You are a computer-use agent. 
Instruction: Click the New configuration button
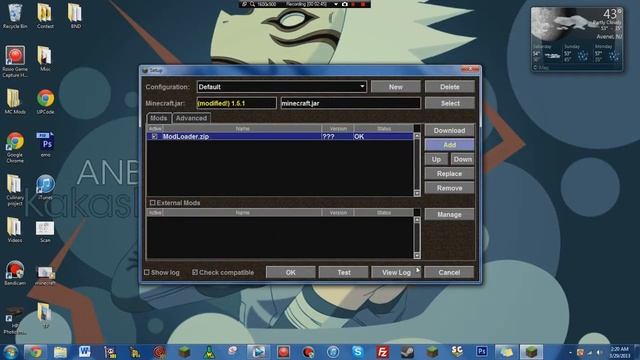coord(396,87)
